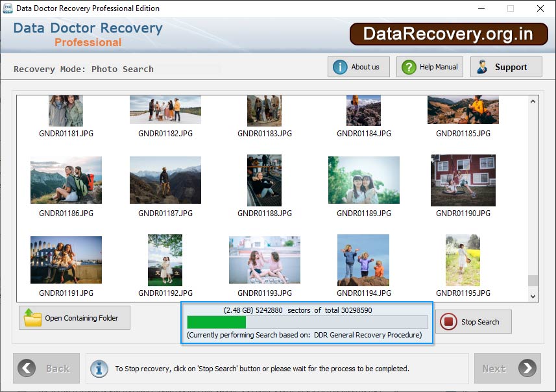Select thumbnail GNDR01184.JPG

pos(363,110)
